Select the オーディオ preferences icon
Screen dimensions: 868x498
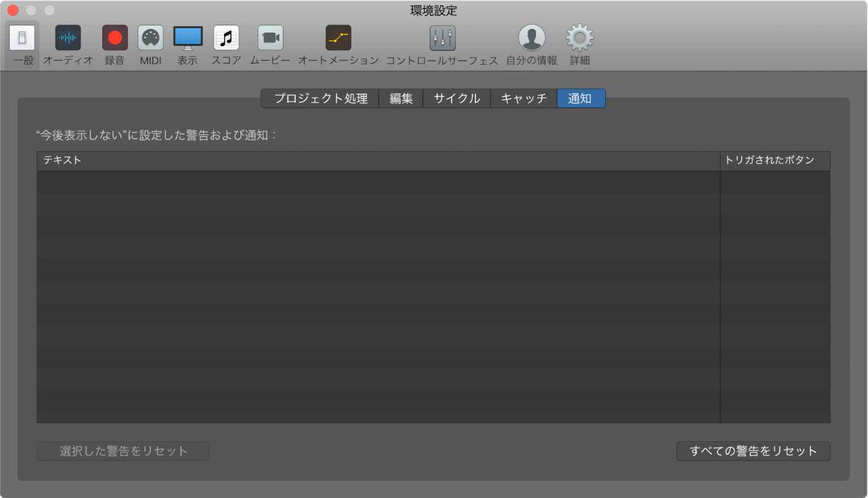tap(67, 45)
